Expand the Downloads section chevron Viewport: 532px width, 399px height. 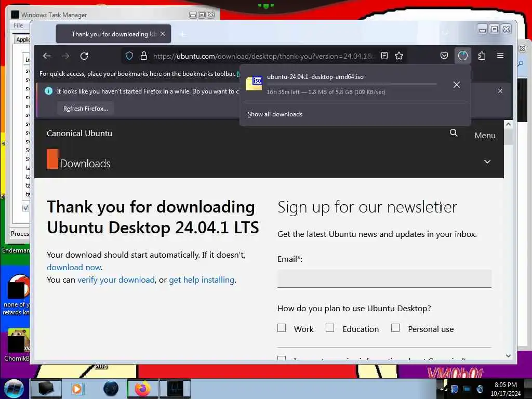pos(487,162)
